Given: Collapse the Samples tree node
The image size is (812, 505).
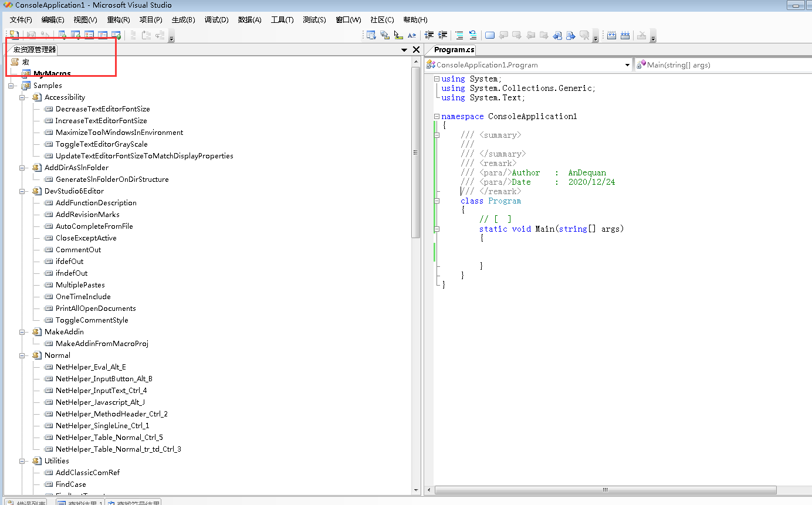Looking at the screenshot, I should point(11,86).
